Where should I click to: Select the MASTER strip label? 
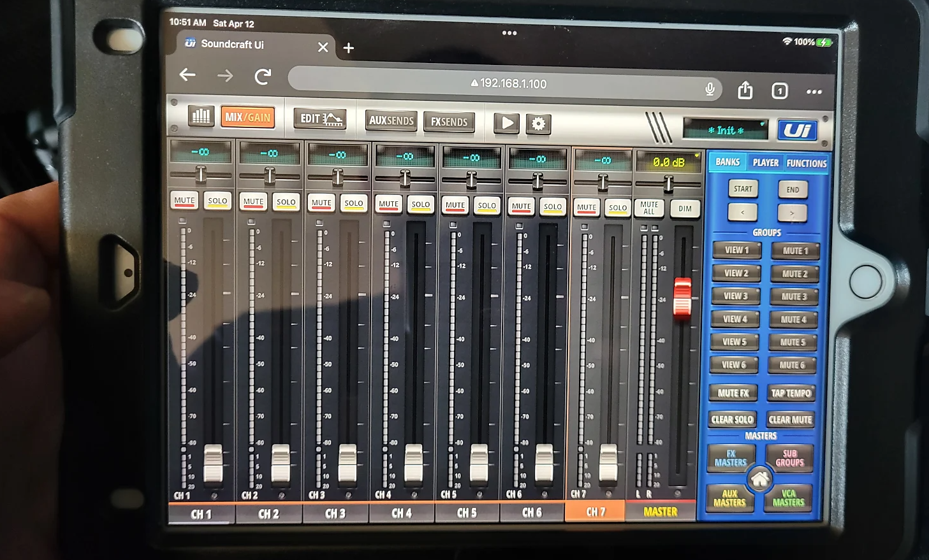[661, 512]
